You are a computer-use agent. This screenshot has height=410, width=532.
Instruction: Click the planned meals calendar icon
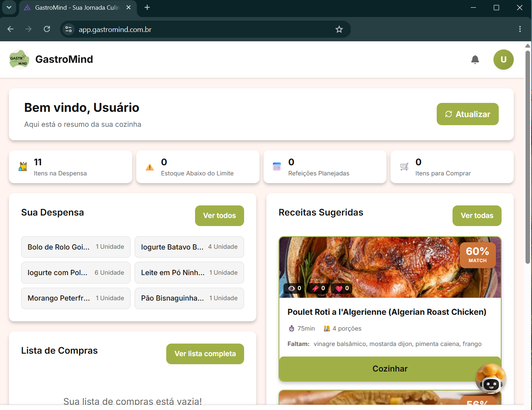coord(277,167)
